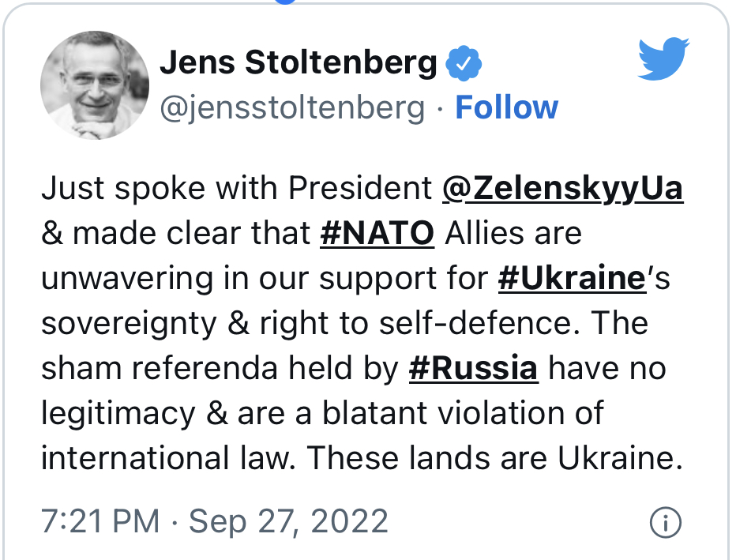Click the sentence 'These lands are Ukraine.'
The width and height of the screenshot is (736, 560).
pos(494,457)
